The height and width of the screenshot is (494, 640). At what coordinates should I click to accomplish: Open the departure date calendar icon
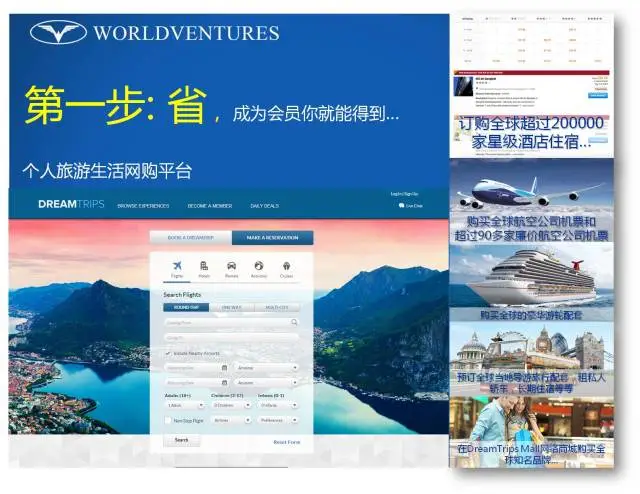224,368
